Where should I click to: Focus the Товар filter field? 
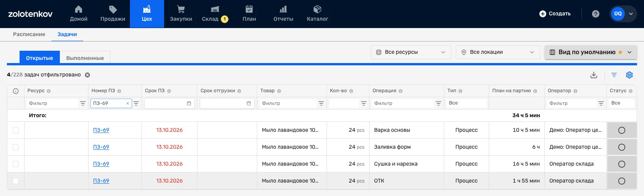[288, 103]
